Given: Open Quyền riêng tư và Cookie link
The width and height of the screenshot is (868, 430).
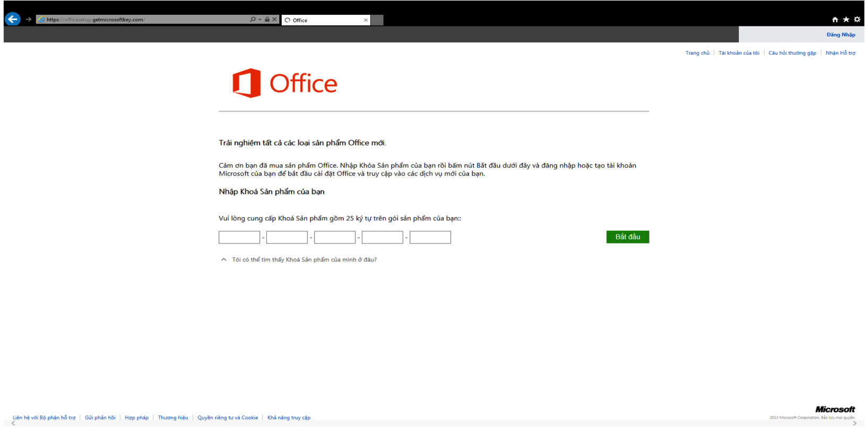Looking at the screenshot, I should click(228, 418).
